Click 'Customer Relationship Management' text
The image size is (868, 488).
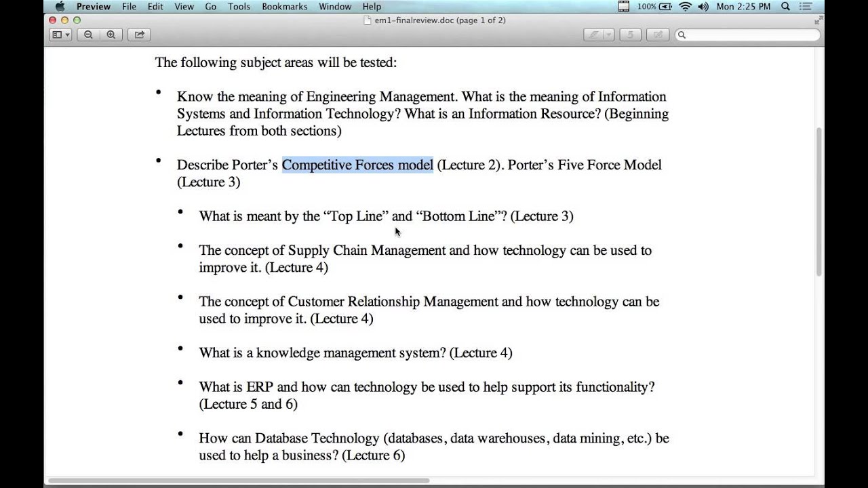tap(393, 302)
